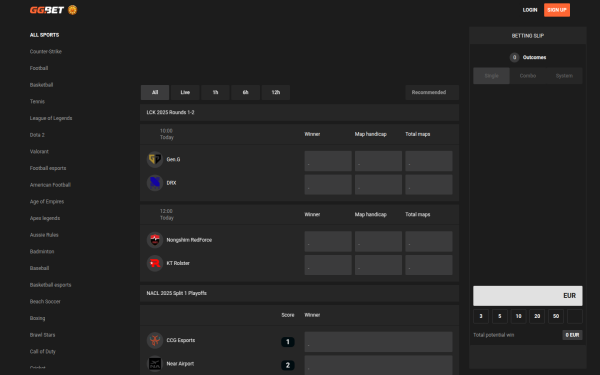Open the NACL 2025 Split 1 Playoffs header
Image resolution: width=600 pixels, height=375 pixels.
[300, 293]
